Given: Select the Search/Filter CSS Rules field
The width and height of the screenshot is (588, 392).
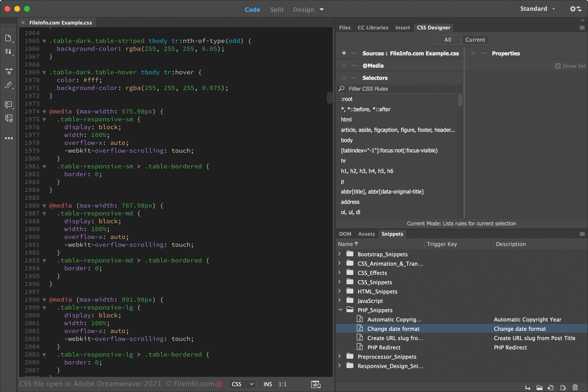Looking at the screenshot, I should 399,89.
